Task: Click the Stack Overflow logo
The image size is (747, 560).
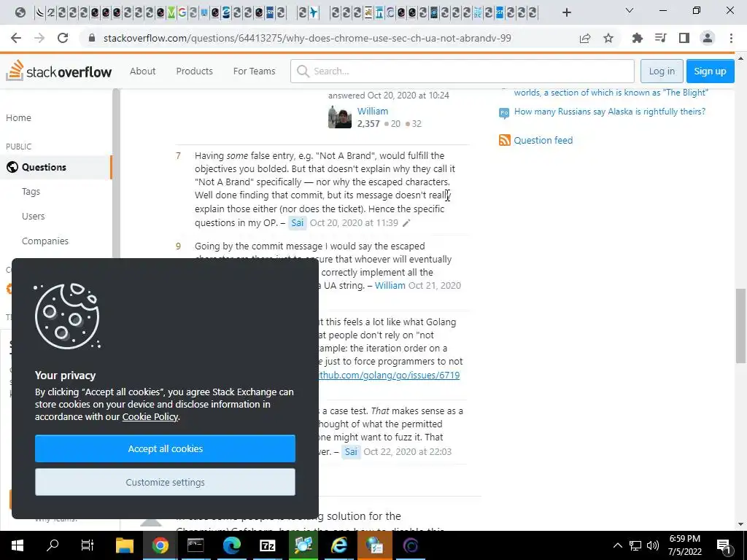Action: click(x=58, y=71)
